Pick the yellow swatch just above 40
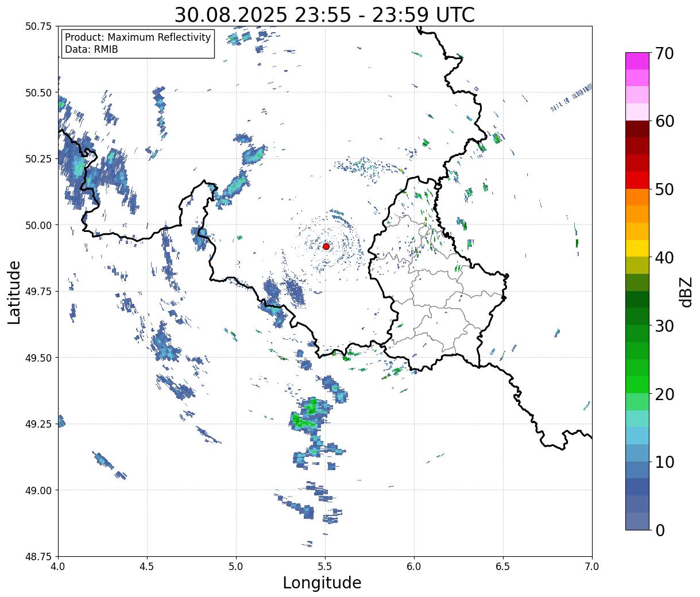The height and width of the screenshot is (597, 700). pos(637,249)
